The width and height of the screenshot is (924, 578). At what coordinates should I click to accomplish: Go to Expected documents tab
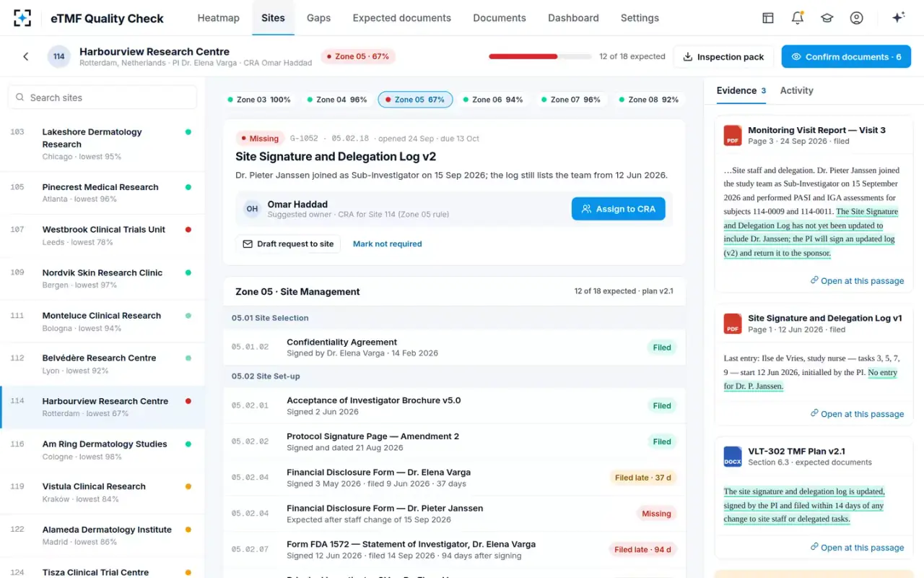[401, 18]
